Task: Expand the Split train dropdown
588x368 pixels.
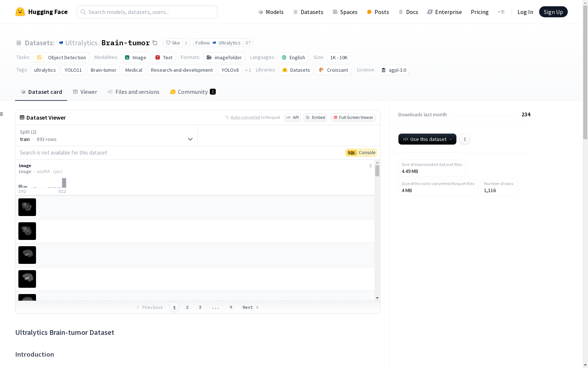Action: (107, 135)
